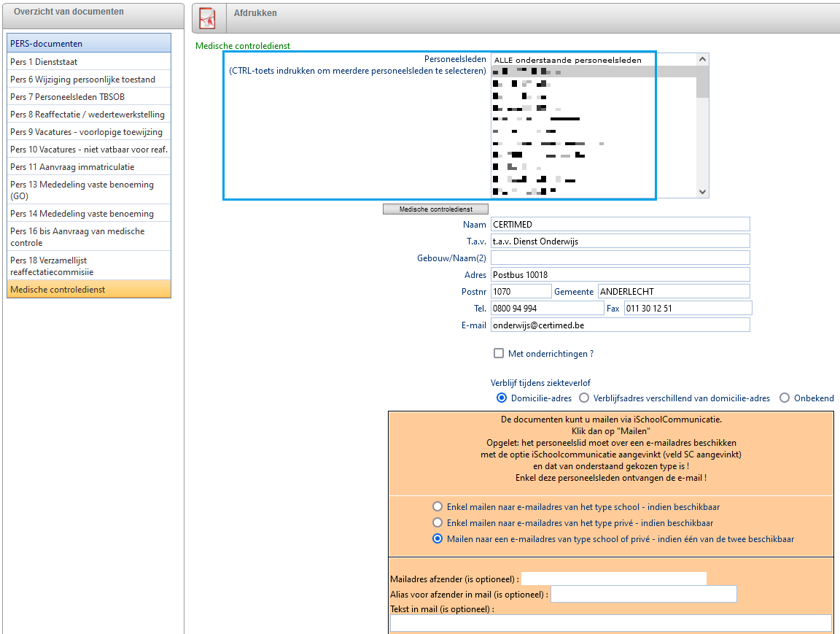Image resolution: width=840 pixels, height=634 pixels.
Task: Click the E-mail input field
Action: click(620, 325)
